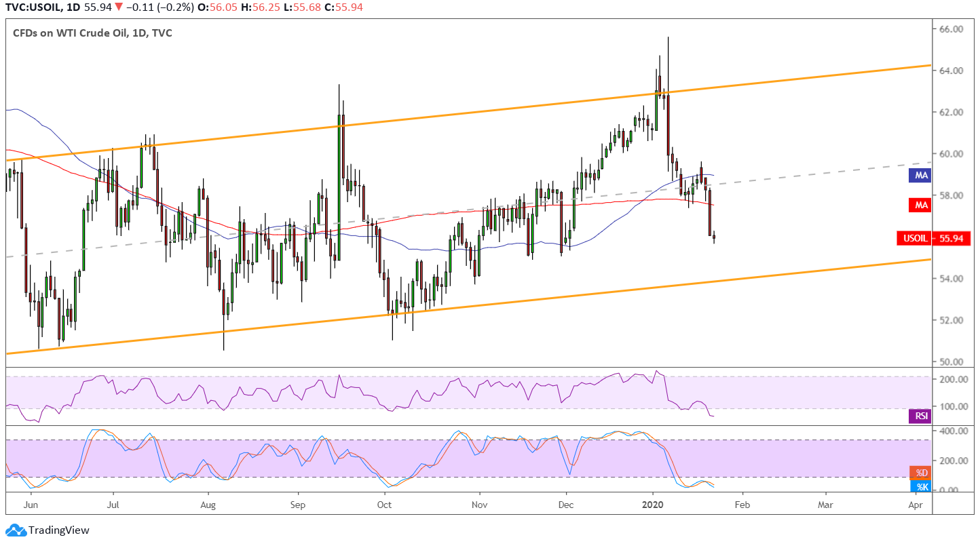980x546 pixels.
Task: Click the '2020' time axis label
Action: click(654, 505)
